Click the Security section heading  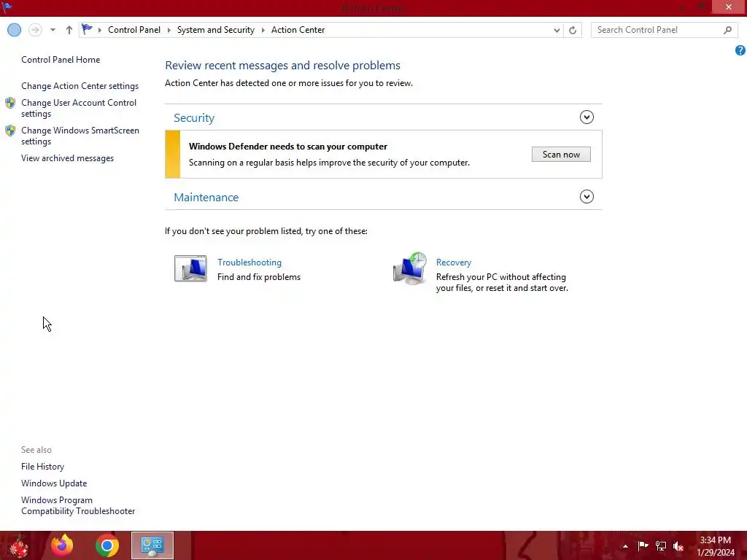pos(194,117)
